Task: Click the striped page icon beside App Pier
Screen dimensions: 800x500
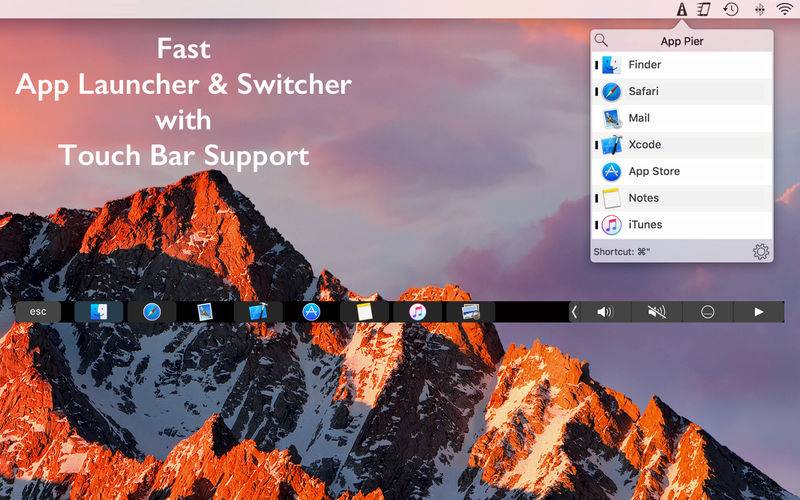Action: point(705,9)
